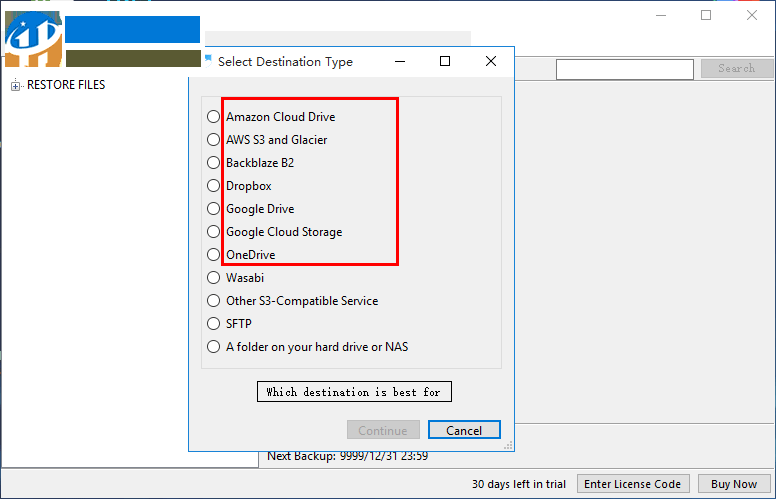Click the Cancel button in dialog
This screenshot has height=499, width=776.
pos(464,430)
